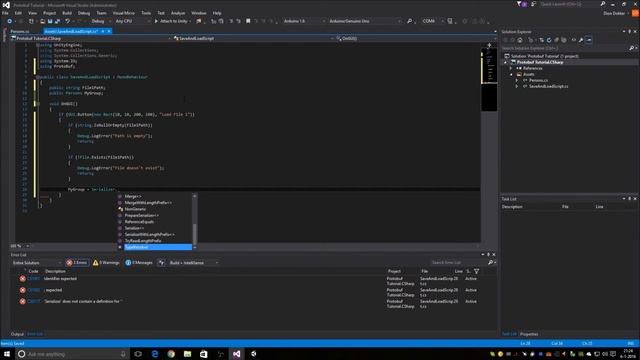Open the Build + IntelliSense dropdown
Viewport: 640px width, 360px height.
(x=193, y=262)
